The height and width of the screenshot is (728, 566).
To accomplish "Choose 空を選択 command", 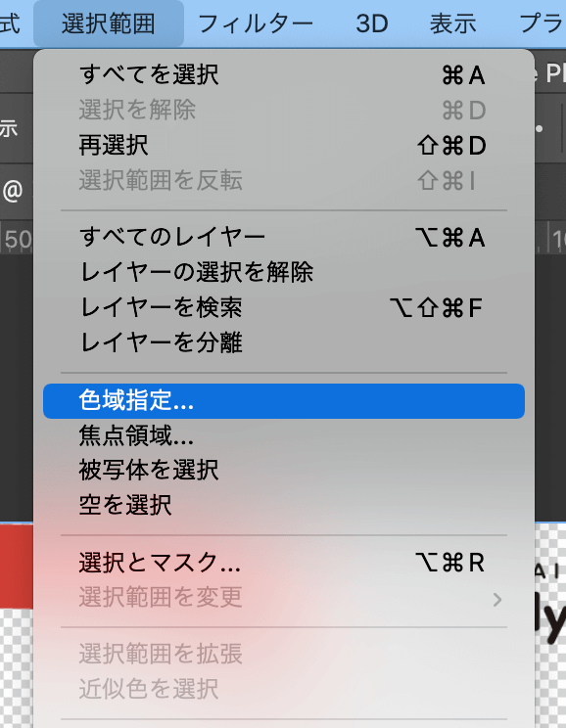I will [283, 505].
